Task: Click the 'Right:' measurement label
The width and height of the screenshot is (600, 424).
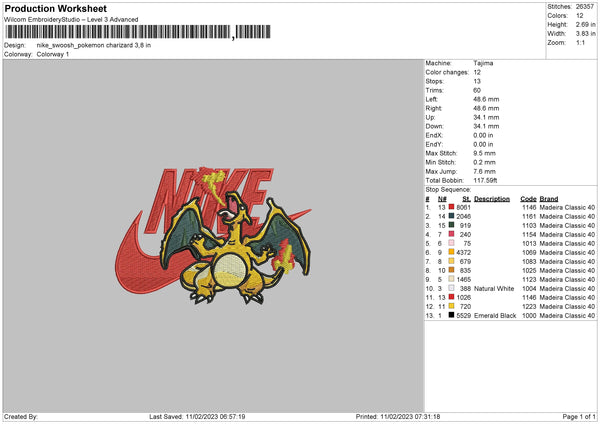Action: tap(434, 108)
